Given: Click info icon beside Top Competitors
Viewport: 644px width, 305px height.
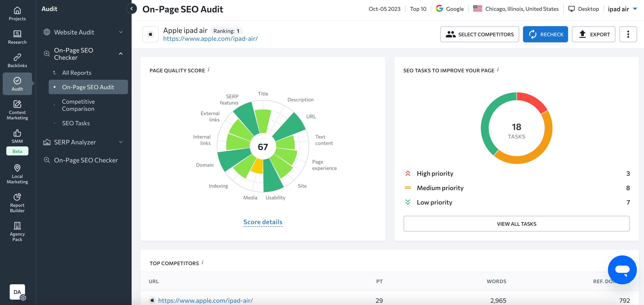Looking at the screenshot, I should pos(203,262).
